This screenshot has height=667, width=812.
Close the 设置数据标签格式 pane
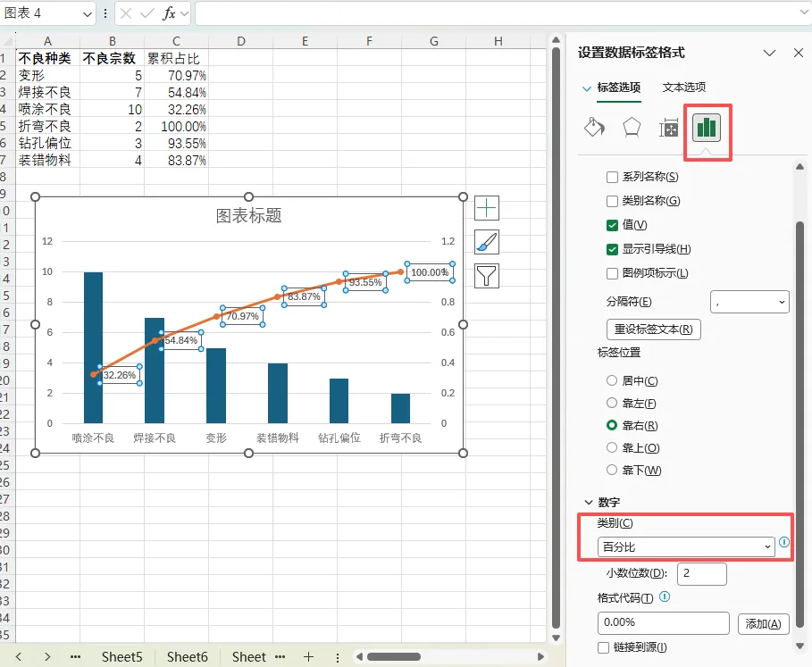(x=799, y=53)
